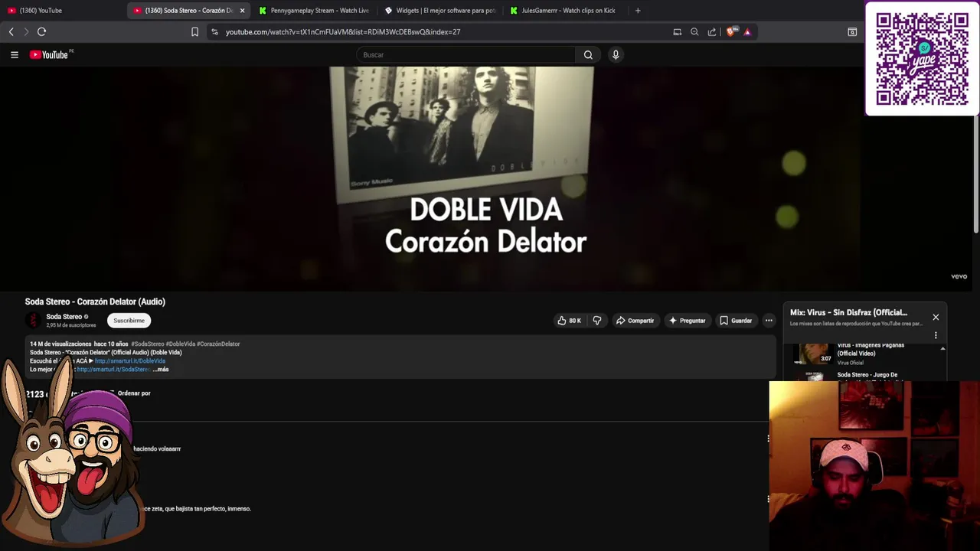Open site info icon beside the URL
Image resolution: width=980 pixels, height=551 pixels.
point(214,31)
